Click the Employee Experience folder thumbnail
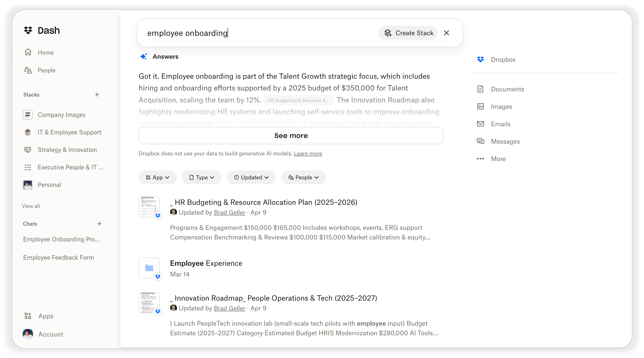Viewport: 644px width, 358px height. click(x=149, y=268)
